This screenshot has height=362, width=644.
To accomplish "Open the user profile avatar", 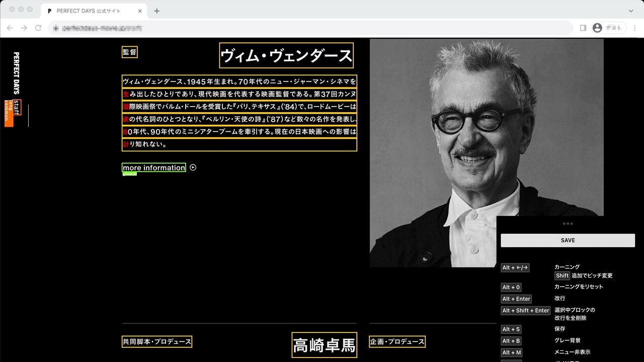I will pos(597,28).
